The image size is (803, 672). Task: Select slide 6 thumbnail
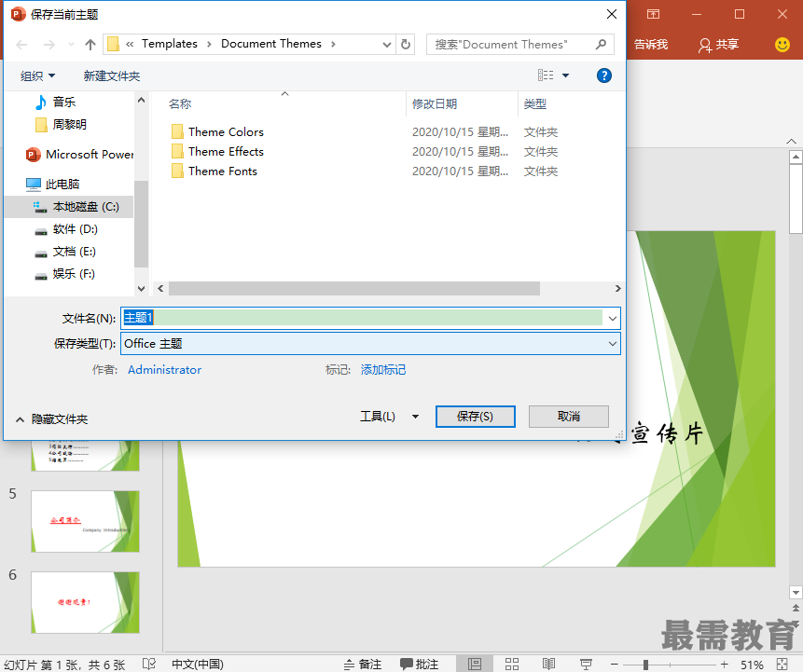point(85,602)
